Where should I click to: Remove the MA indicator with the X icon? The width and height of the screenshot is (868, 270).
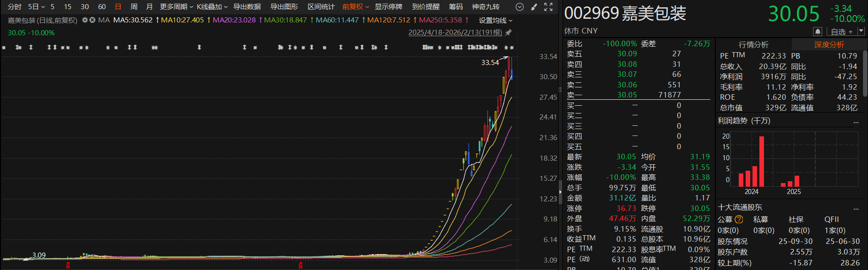pyautogui.click(x=93, y=20)
